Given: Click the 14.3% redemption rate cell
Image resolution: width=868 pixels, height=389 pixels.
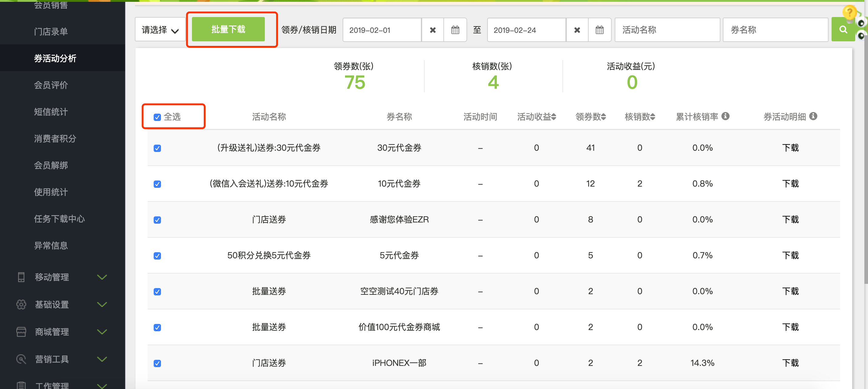Looking at the screenshot, I should (702, 363).
